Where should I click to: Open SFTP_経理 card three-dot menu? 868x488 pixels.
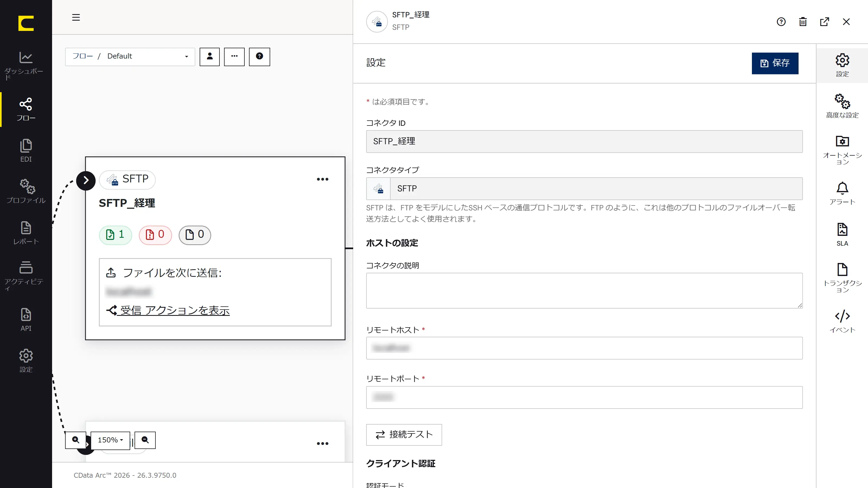[x=323, y=179]
